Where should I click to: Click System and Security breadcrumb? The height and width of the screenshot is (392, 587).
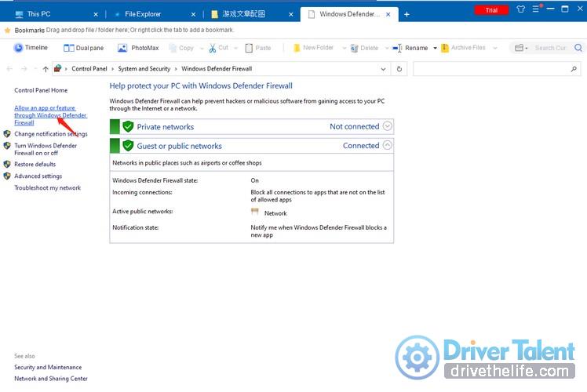point(144,69)
